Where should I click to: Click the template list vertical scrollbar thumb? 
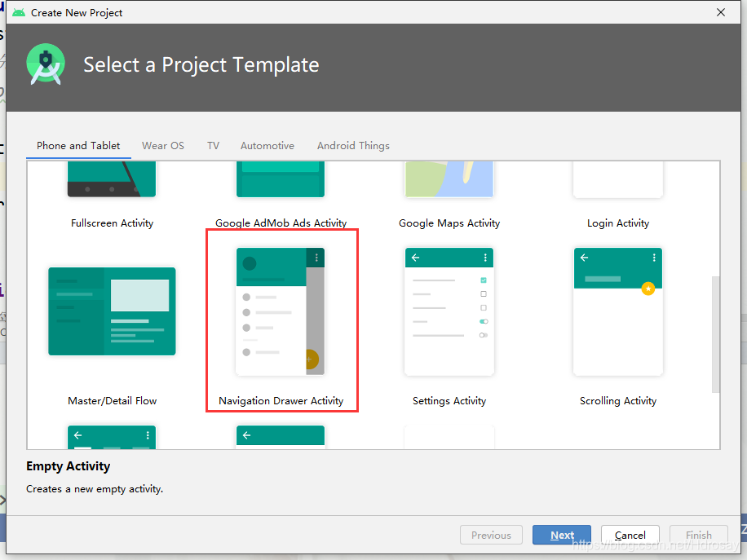click(x=715, y=334)
